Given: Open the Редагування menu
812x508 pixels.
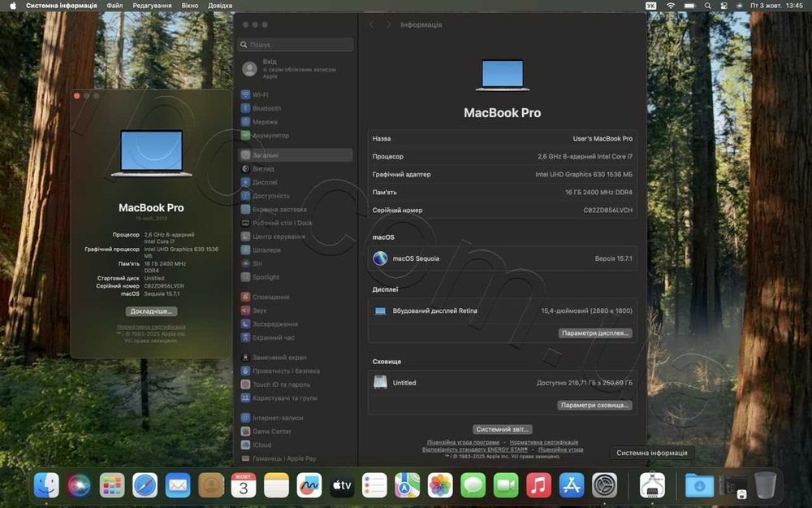Looking at the screenshot, I should [x=152, y=6].
